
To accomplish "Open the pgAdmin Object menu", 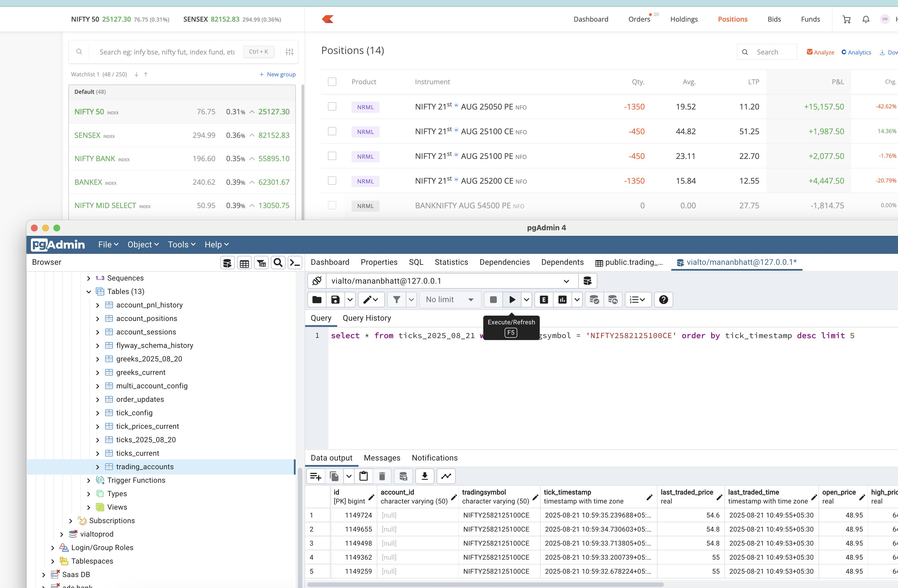I will 143,245.
